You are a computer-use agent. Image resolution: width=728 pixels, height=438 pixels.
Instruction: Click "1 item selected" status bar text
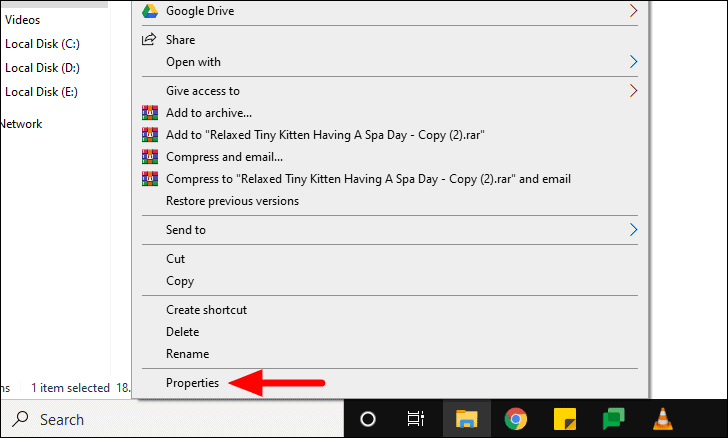70,388
